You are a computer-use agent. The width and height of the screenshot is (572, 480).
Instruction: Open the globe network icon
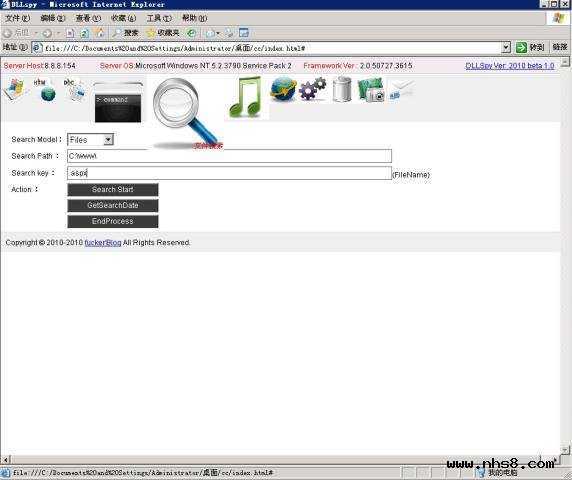[283, 89]
